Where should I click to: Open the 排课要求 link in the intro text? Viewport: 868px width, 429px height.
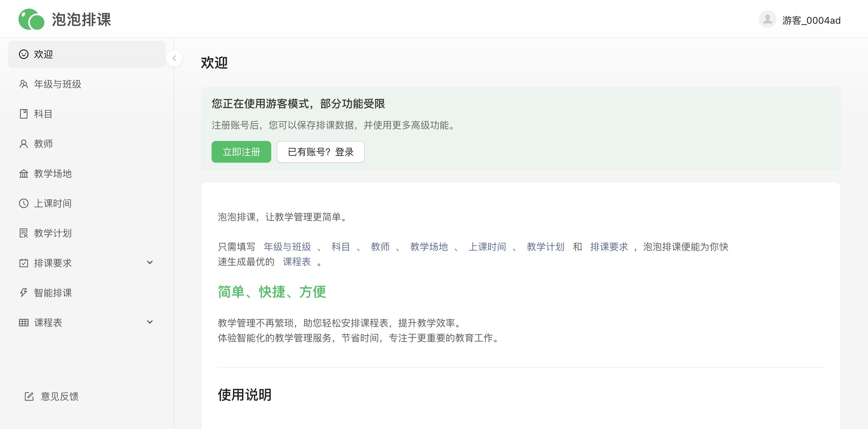609,247
